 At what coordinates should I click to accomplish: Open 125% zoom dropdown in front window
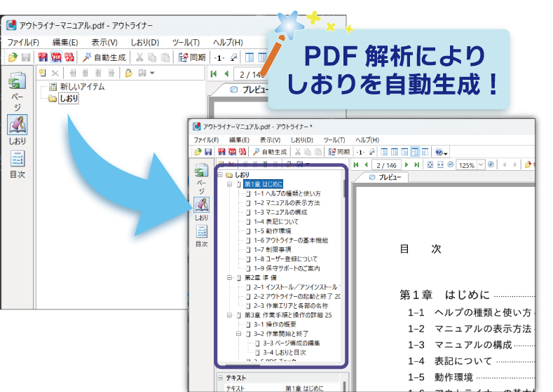(x=481, y=164)
